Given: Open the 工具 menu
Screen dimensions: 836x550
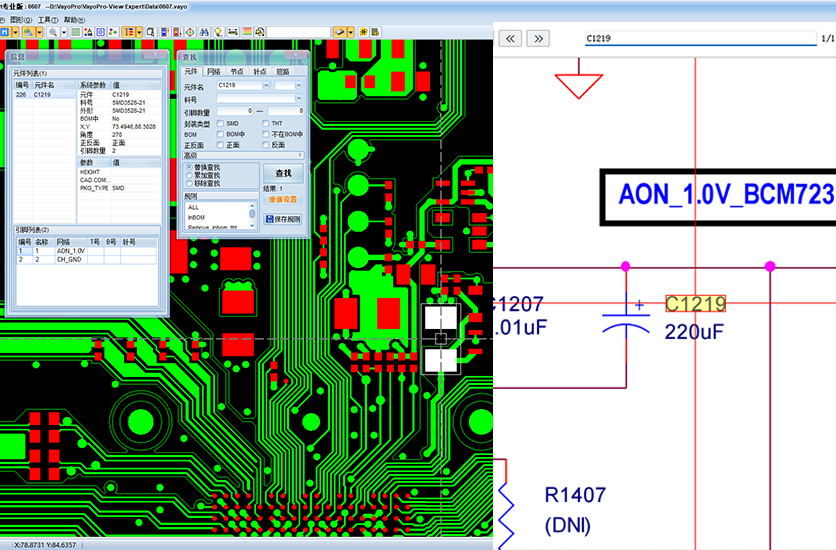Looking at the screenshot, I should point(46,19).
